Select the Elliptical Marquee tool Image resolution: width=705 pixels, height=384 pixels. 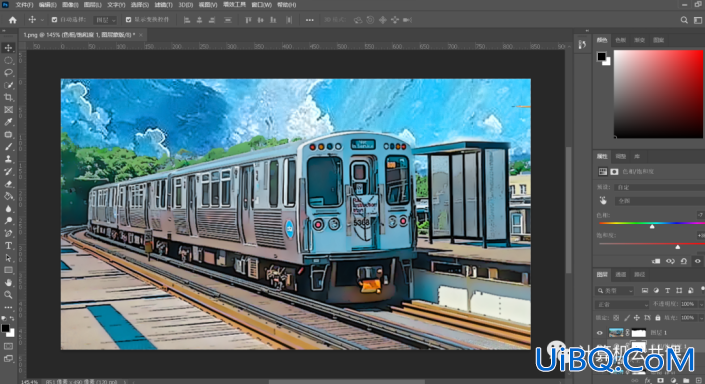point(8,60)
